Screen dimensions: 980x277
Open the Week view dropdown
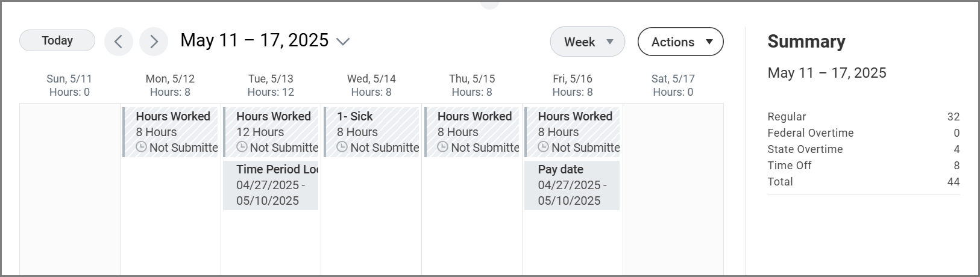click(x=587, y=42)
